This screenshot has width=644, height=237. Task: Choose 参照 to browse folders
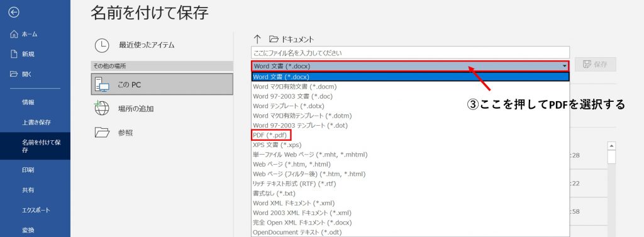(x=162, y=132)
